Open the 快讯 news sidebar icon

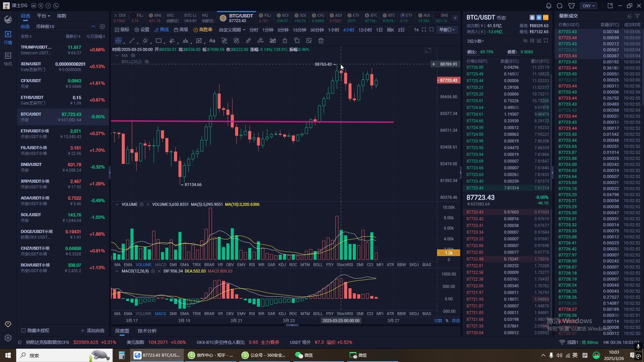pos(8,59)
